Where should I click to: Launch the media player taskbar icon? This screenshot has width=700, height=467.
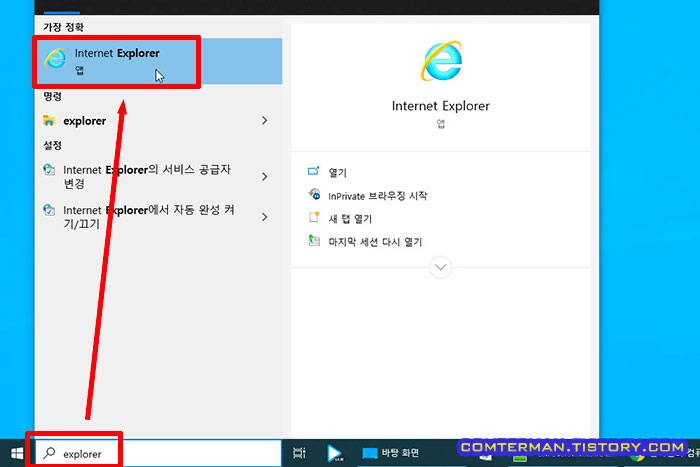335,454
